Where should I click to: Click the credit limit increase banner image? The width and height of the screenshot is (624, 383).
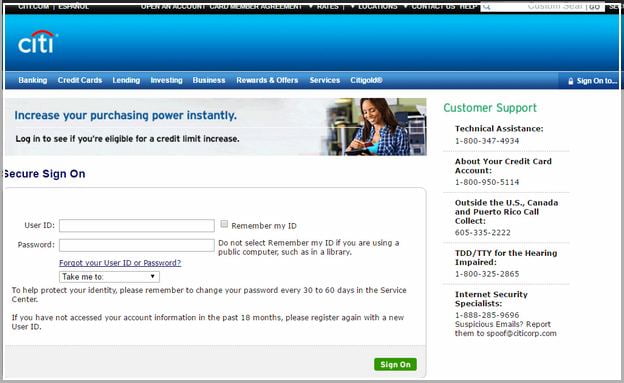215,127
